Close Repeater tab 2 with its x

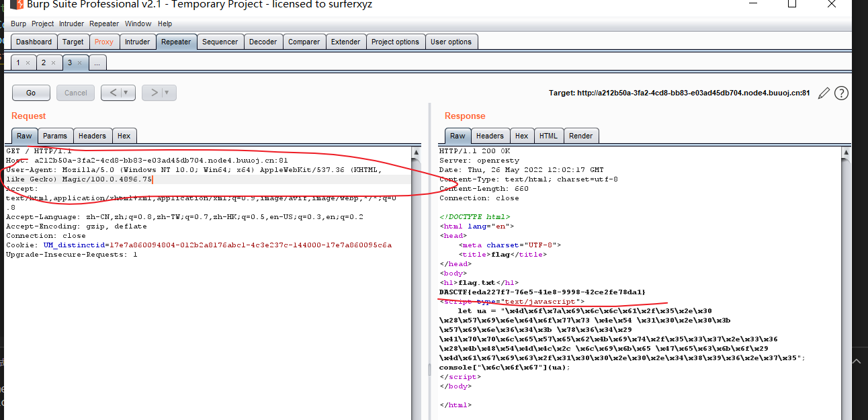pos(53,63)
